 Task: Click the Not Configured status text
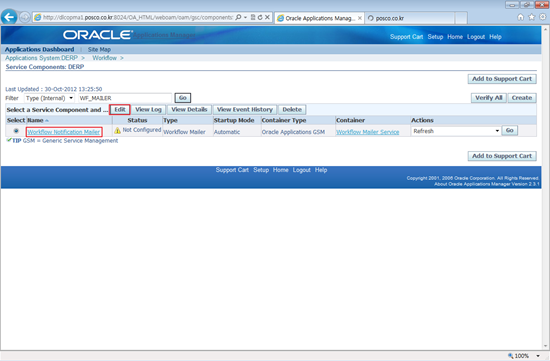pyautogui.click(x=142, y=130)
